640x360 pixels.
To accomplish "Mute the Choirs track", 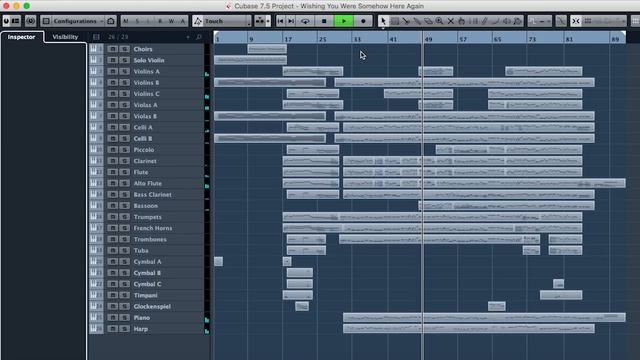I will 113,49.
